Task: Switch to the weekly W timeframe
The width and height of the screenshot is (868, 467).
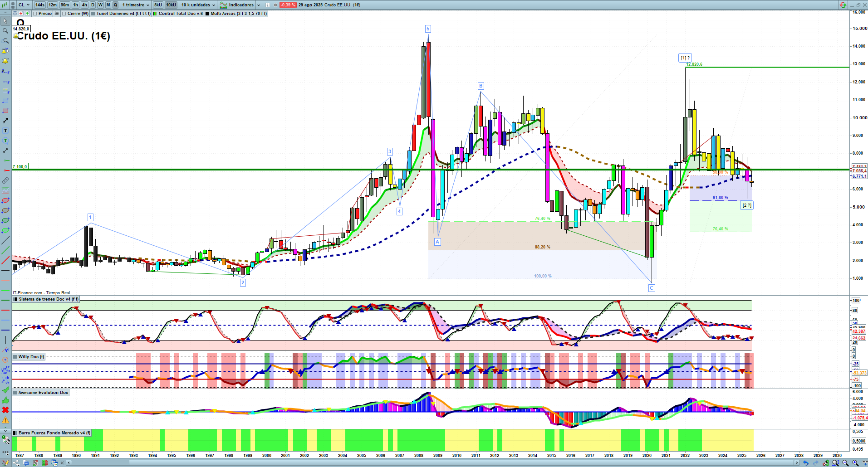Action: (x=101, y=5)
